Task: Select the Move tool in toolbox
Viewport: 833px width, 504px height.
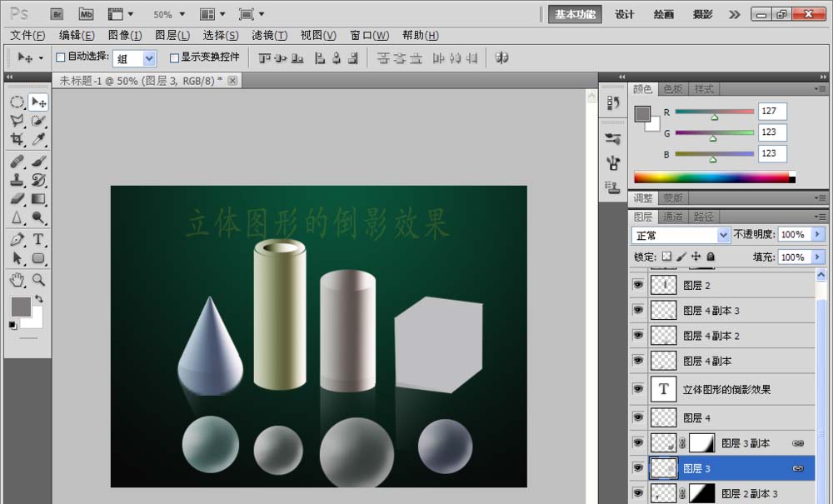Action: (x=38, y=102)
